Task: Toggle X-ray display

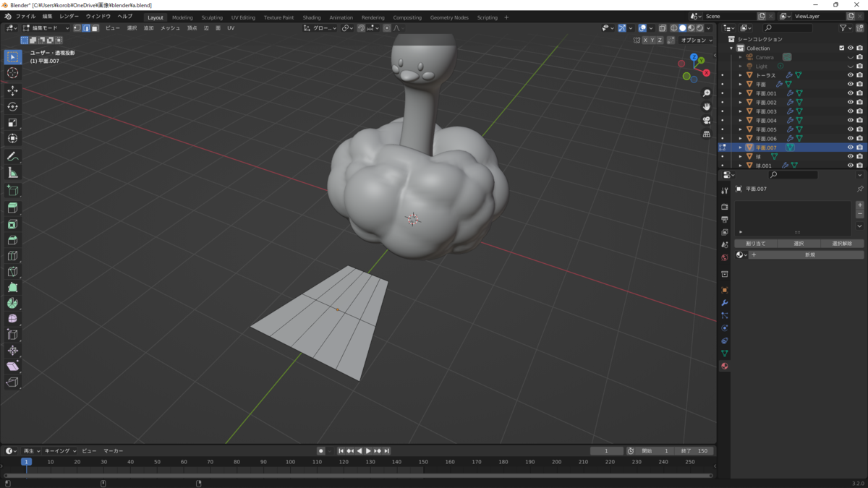Action: 663,28
